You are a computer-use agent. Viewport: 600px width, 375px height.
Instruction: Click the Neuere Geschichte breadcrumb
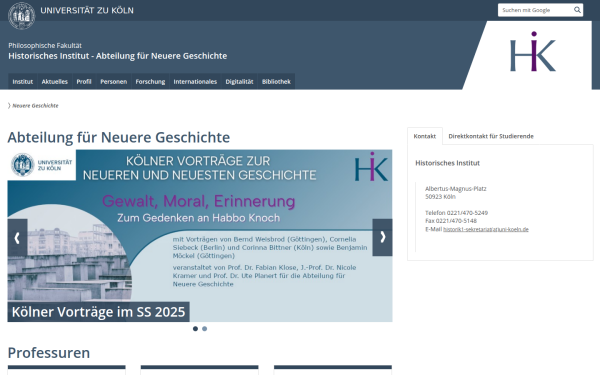pos(35,106)
